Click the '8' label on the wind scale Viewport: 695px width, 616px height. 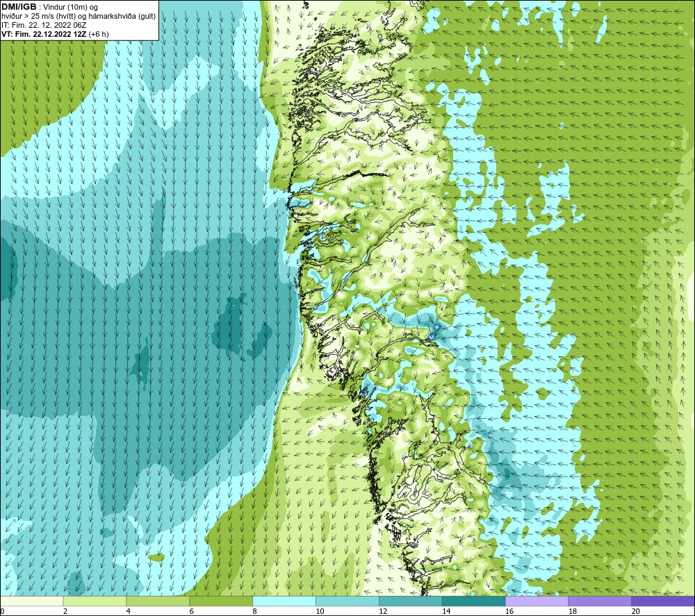tap(254, 611)
